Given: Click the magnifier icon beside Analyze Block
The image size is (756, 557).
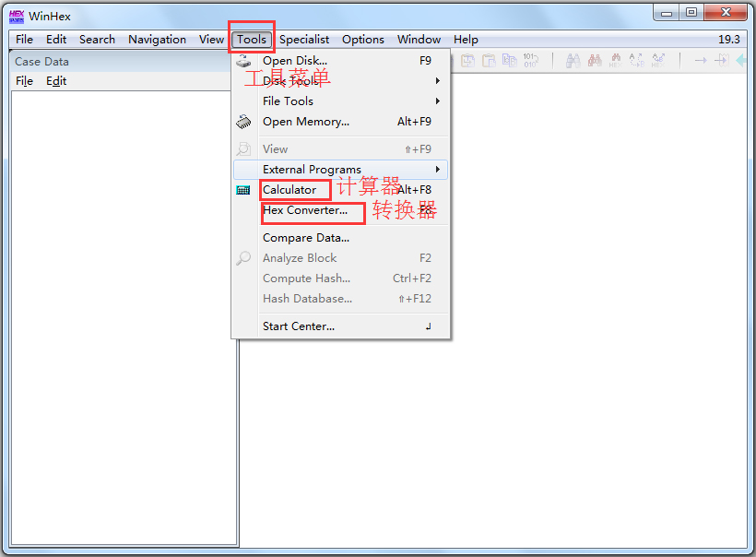Looking at the screenshot, I should [x=243, y=258].
